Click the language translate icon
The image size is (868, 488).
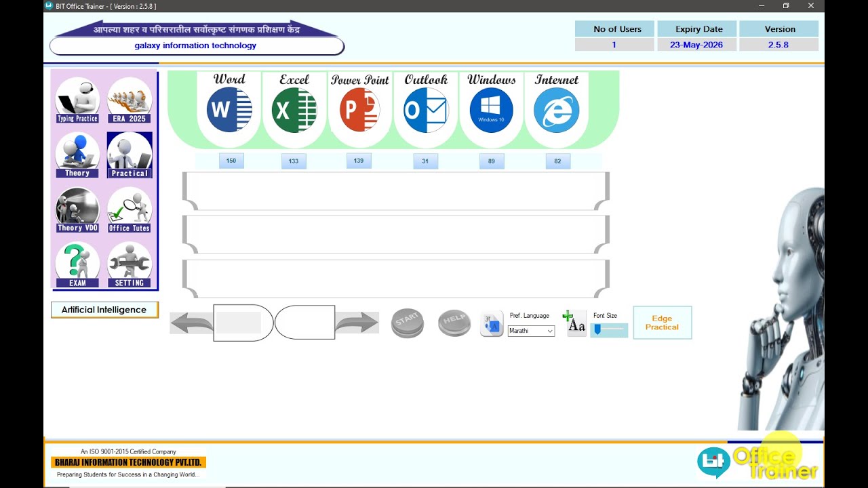point(492,324)
